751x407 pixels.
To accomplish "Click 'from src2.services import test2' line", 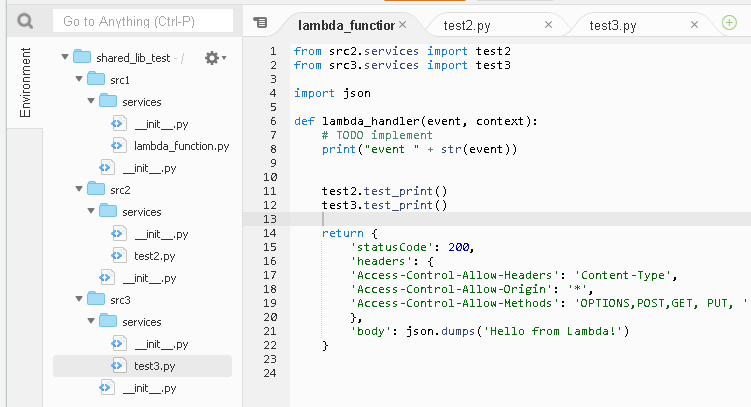I will coord(402,51).
